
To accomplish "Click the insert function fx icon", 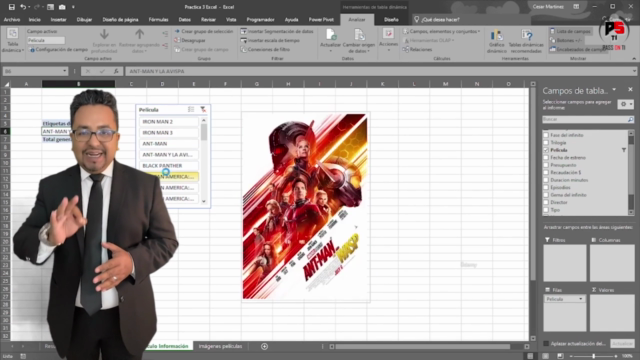I will click(x=116, y=71).
